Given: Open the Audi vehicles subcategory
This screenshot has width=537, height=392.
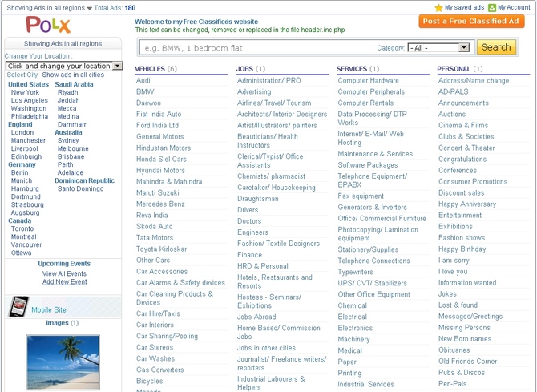Looking at the screenshot, I should (143, 80).
